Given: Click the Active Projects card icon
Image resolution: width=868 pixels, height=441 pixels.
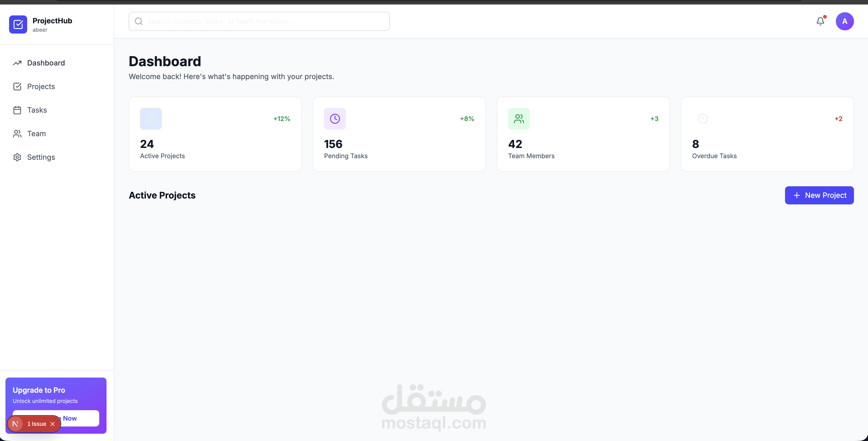Looking at the screenshot, I should (x=151, y=119).
